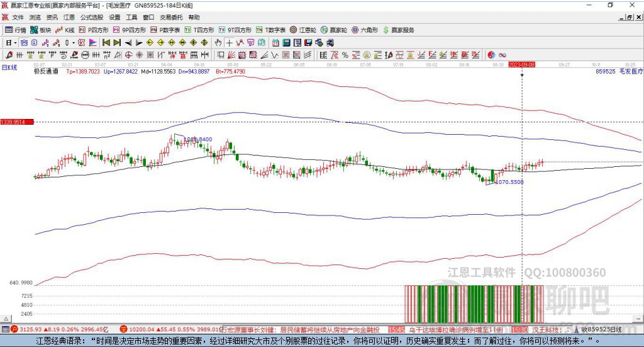Open the T四方形 time square
The height and width of the screenshot is (347, 644).
pos(199,30)
